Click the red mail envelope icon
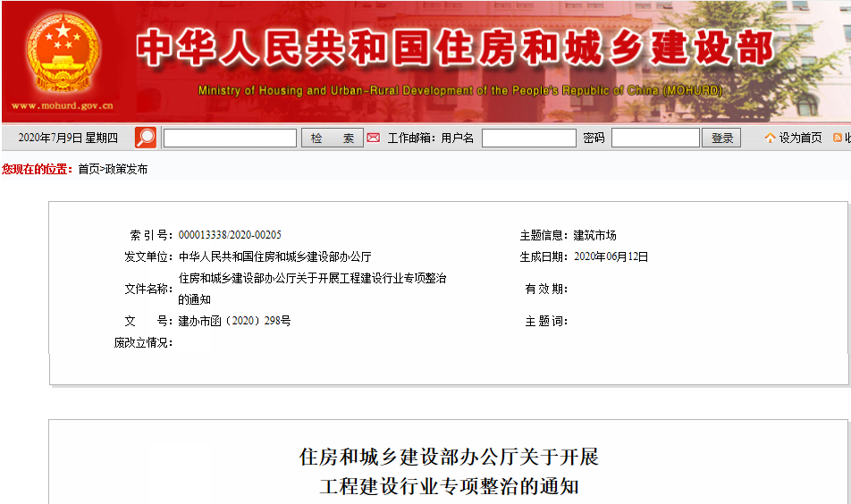This screenshot has height=504, width=851. [374, 138]
